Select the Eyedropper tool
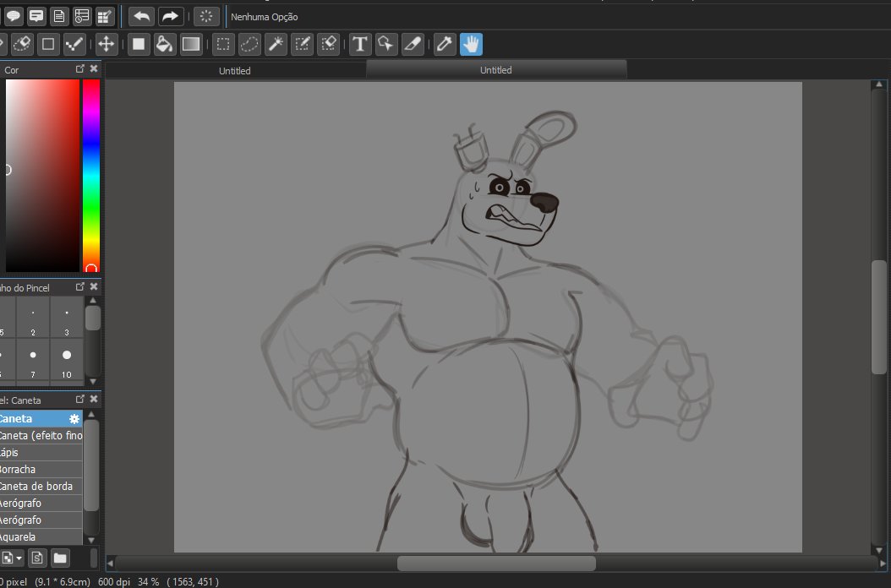Viewport: 891px width, 588px height. (445, 44)
